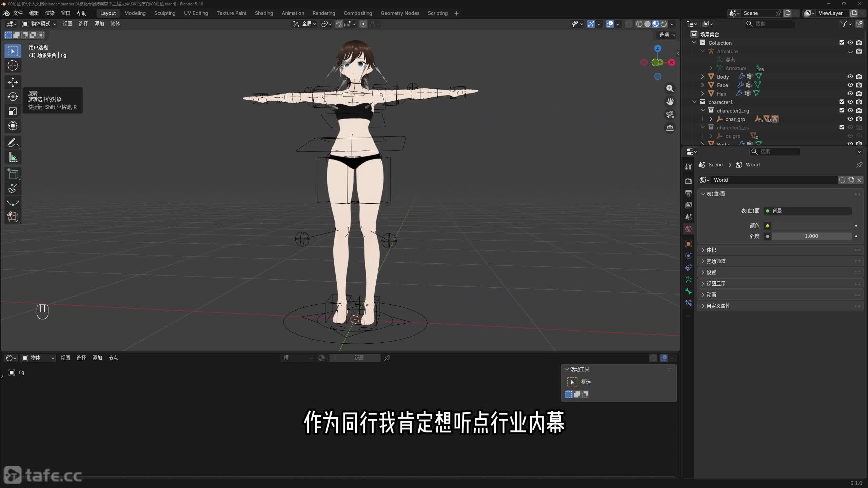This screenshot has width=868, height=488.
Task: Click the X axis on the navigation gizmo
Action: (x=671, y=62)
